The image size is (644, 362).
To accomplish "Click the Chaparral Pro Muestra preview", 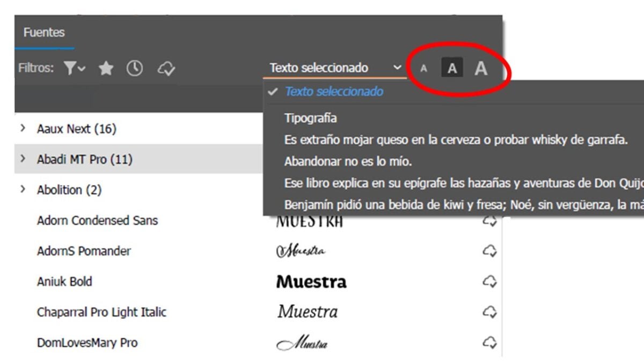I will [308, 312].
